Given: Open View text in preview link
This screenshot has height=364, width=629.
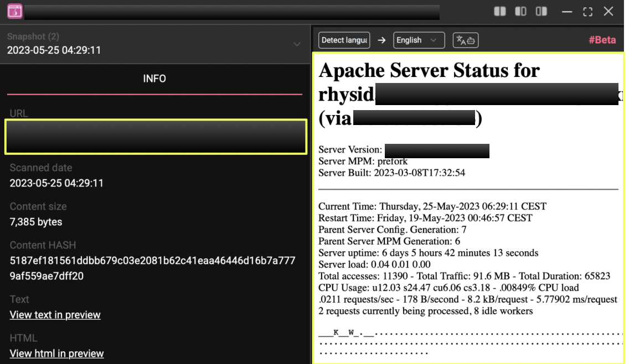Looking at the screenshot, I should (55, 315).
